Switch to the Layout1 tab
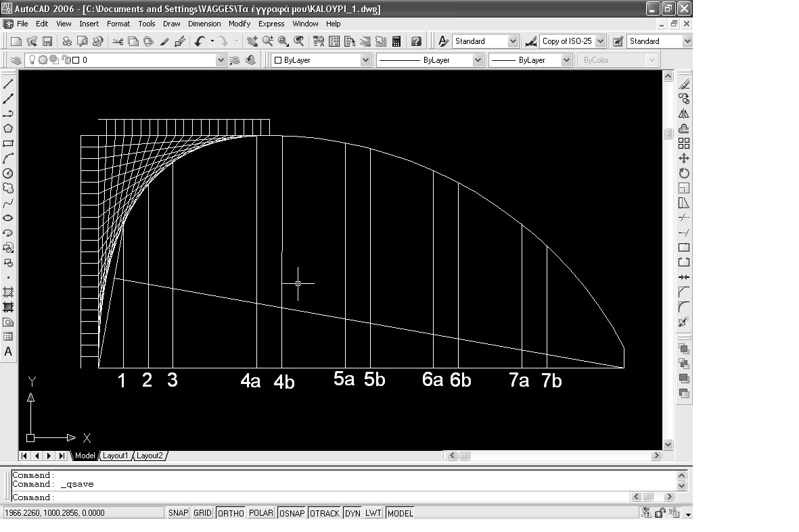Screen dimensions: 799x532 tap(115, 456)
